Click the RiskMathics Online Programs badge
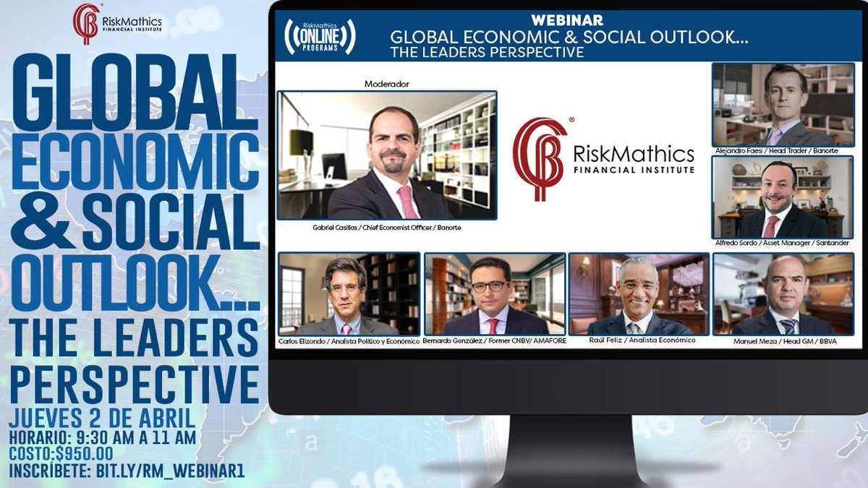The image size is (868, 488). tap(320, 35)
